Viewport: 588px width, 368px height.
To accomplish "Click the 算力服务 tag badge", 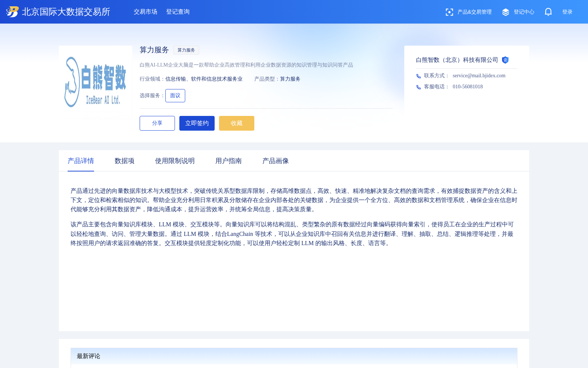I will click(x=186, y=50).
